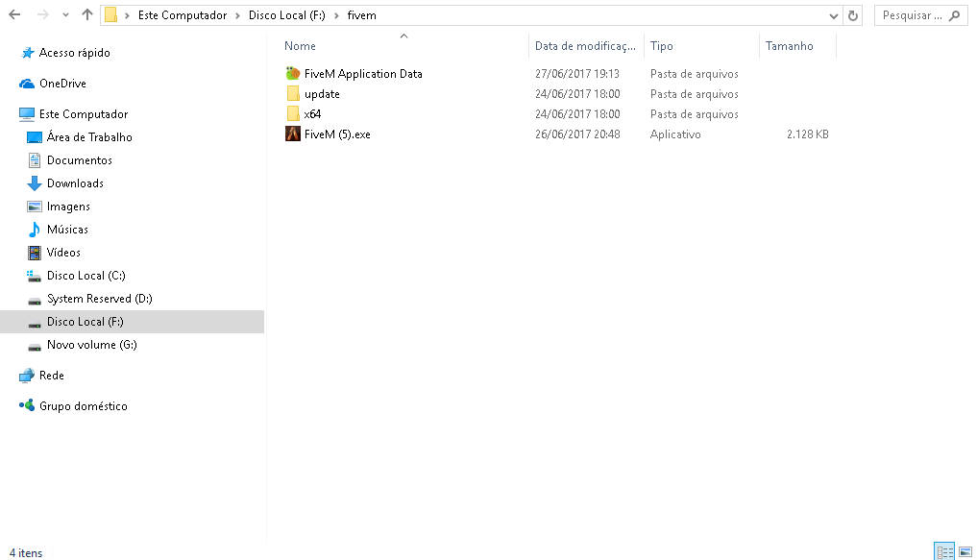This screenshot has width=977, height=560.
Task: Refresh the current folder
Action: (x=853, y=15)
